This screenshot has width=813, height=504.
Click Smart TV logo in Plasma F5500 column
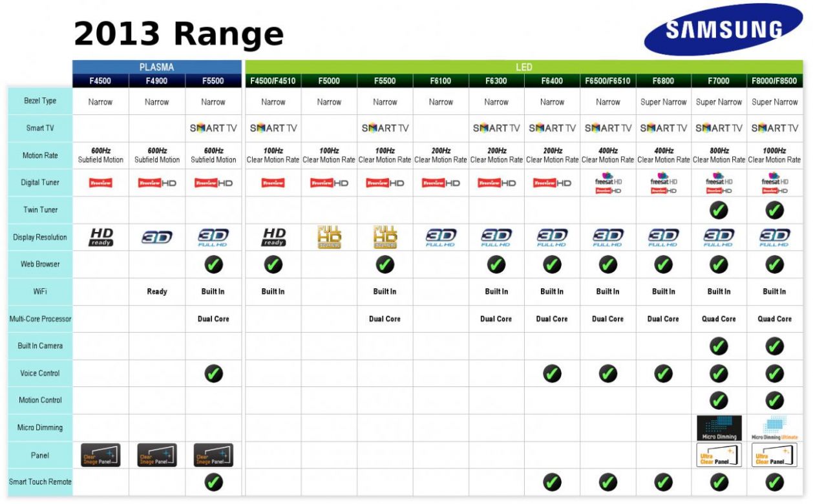click(213, 128)
